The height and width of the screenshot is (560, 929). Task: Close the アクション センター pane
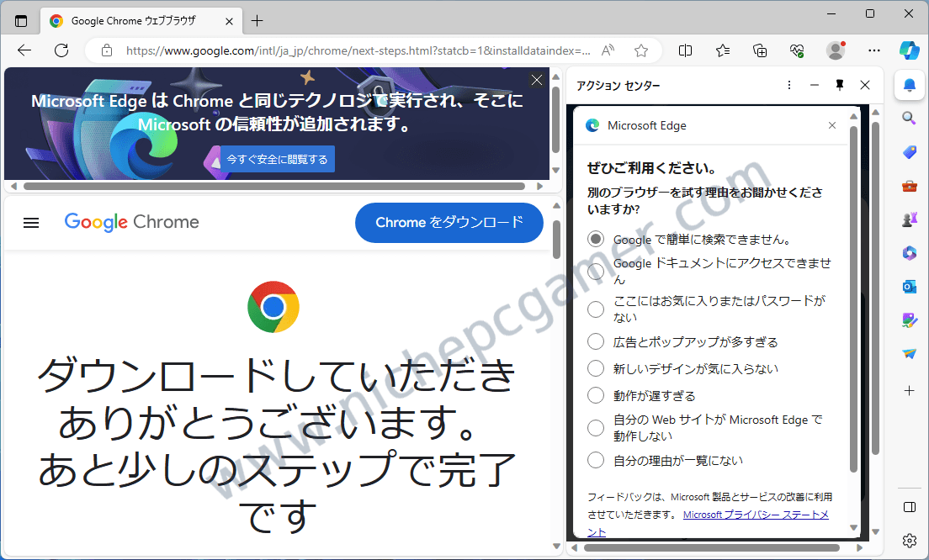click(865, 85)
